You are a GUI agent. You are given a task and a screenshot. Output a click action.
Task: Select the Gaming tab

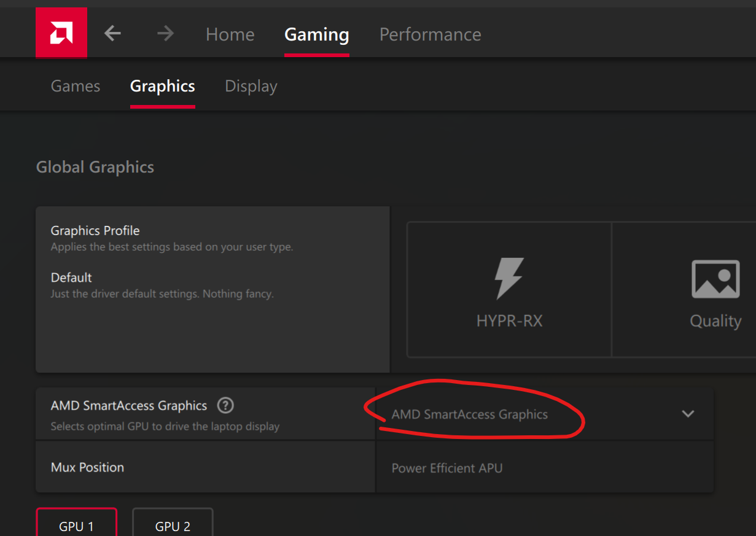pyautogui.click(x=317, y=34)
